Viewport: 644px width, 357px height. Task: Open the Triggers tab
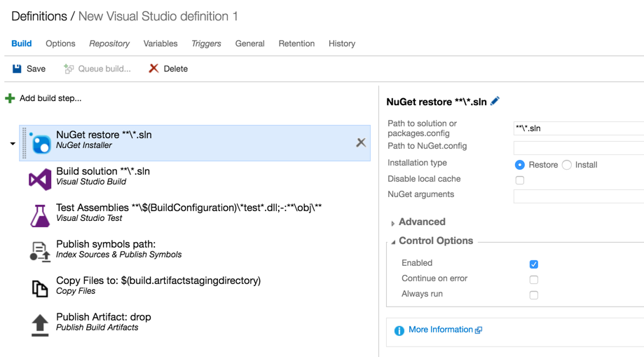pyautogui.click(x=206, y=43)
